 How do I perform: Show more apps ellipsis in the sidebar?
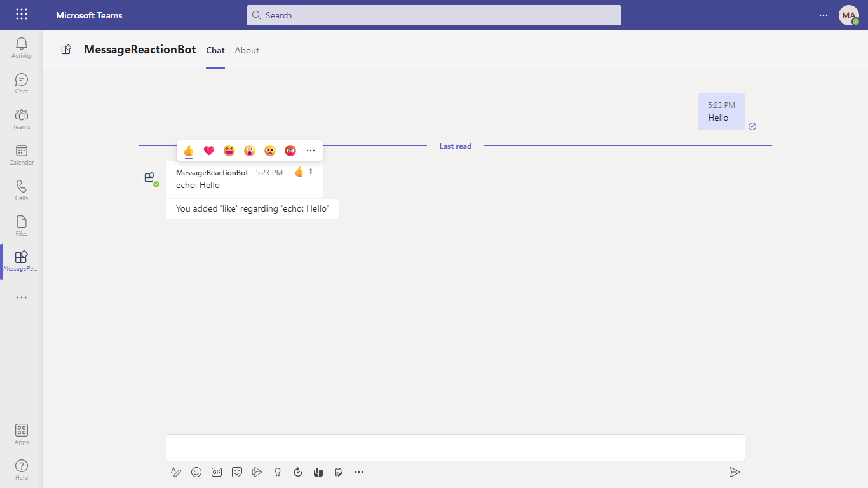pyautogui.click(x=22, y=297)
